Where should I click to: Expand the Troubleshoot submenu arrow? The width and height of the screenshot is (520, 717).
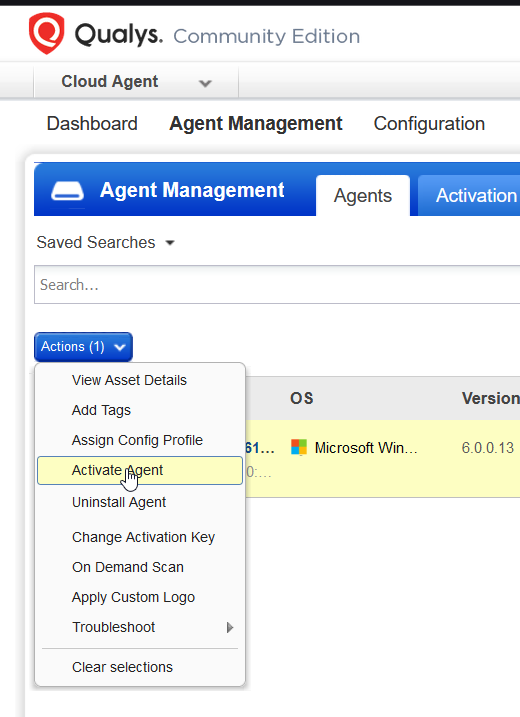coord(230,627)
